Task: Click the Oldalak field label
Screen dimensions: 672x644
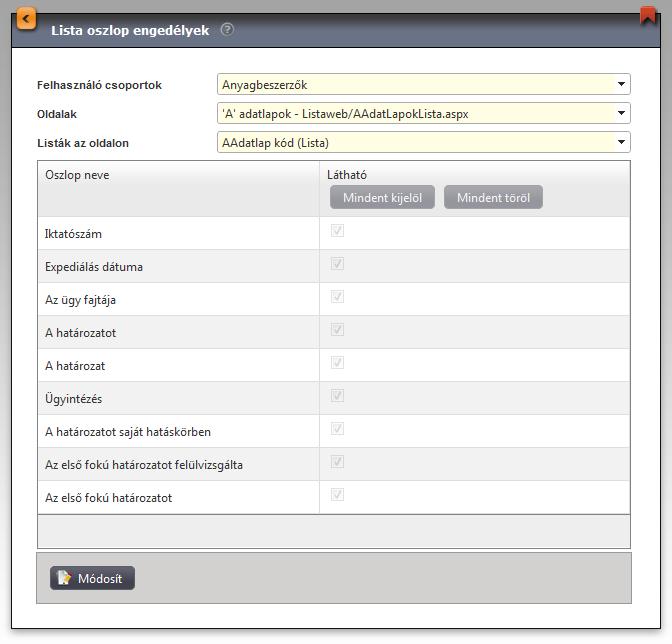Action: coord(57,114)
